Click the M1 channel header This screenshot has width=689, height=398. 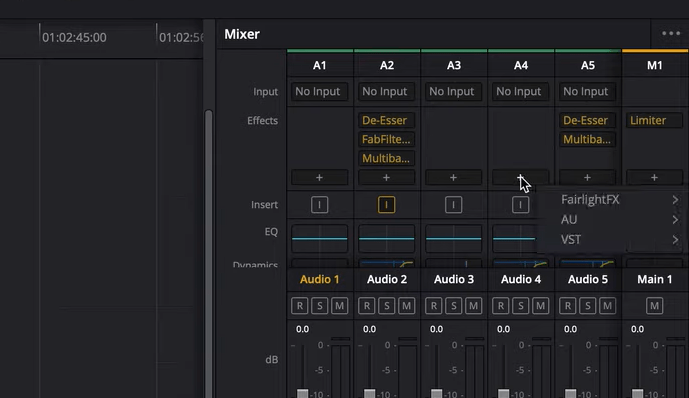(654, 65)
